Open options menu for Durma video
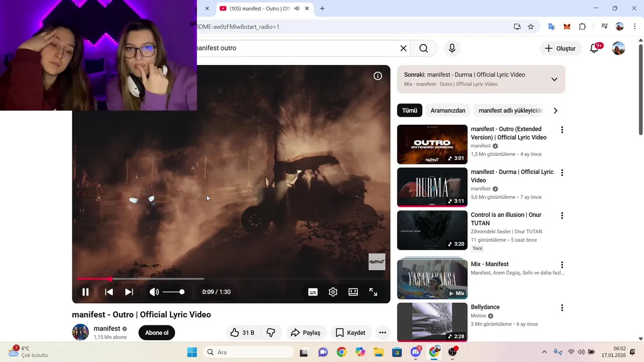 562,172
